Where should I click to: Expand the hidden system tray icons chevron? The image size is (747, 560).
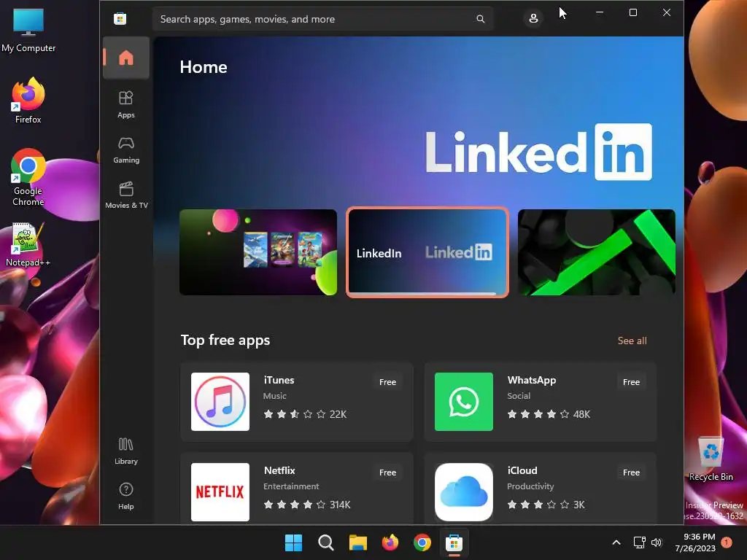pos(616,542)
